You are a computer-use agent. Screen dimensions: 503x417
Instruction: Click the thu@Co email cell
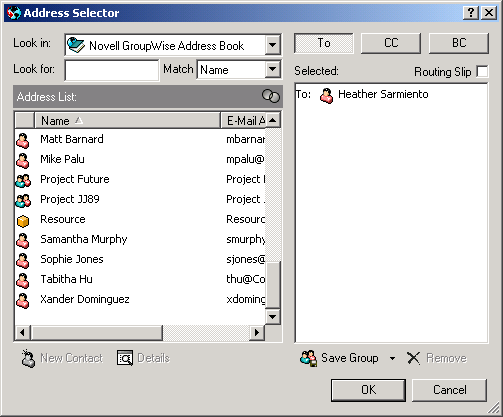coord(246,279)
